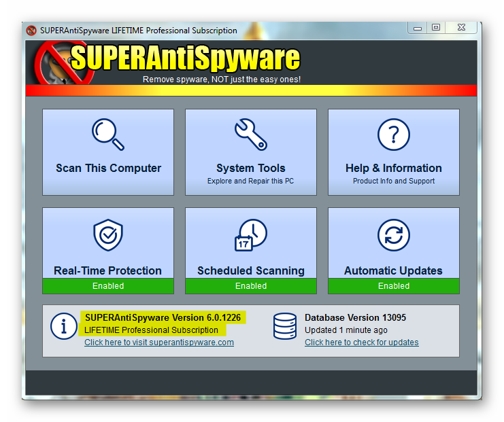Click the database stack icon
Viewport: 504px width, 422px height.
(x=285, y=326)
